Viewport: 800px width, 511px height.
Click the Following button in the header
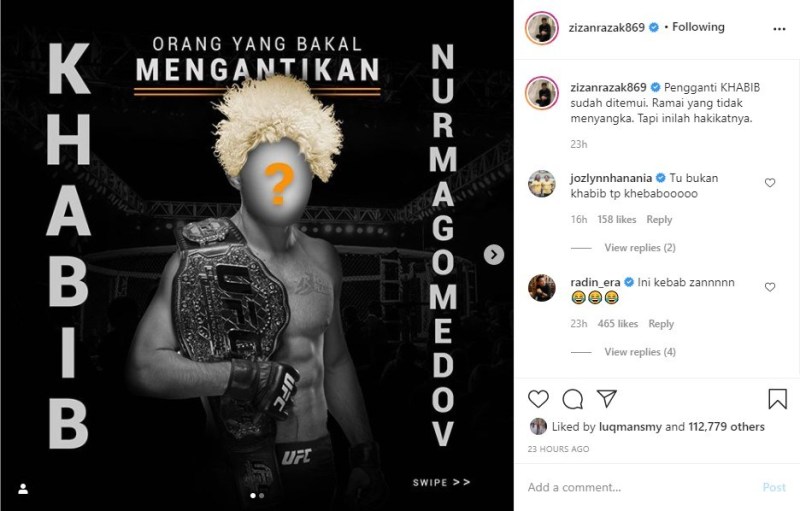[698, 27]
